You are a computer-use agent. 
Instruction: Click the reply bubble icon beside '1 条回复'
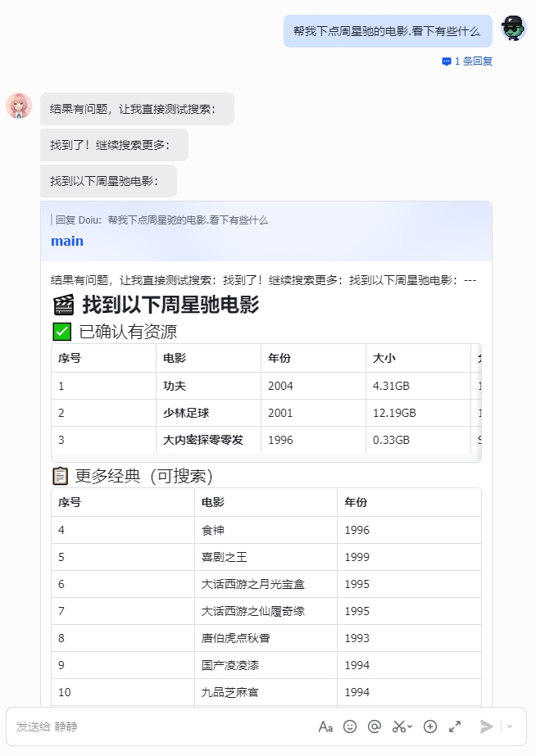coord(447,61)
